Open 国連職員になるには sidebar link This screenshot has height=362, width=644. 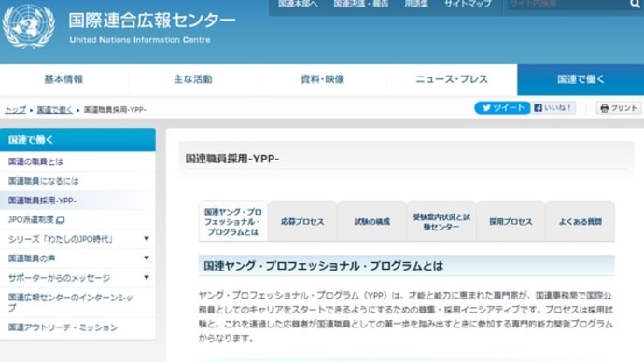click(44, 181)
